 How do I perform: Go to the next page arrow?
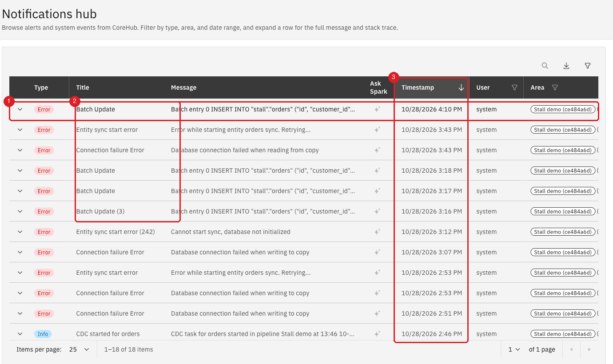tap(589, 349)
